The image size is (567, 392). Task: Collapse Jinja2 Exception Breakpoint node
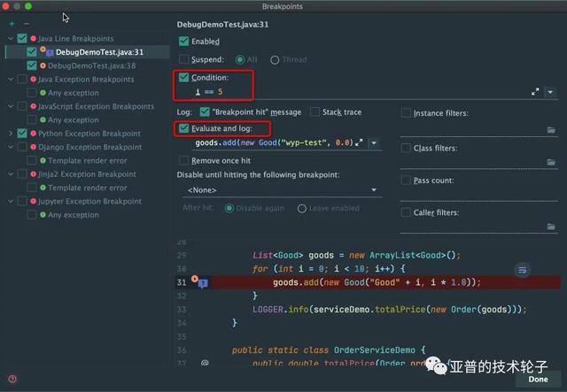click(x=11, y=174)
